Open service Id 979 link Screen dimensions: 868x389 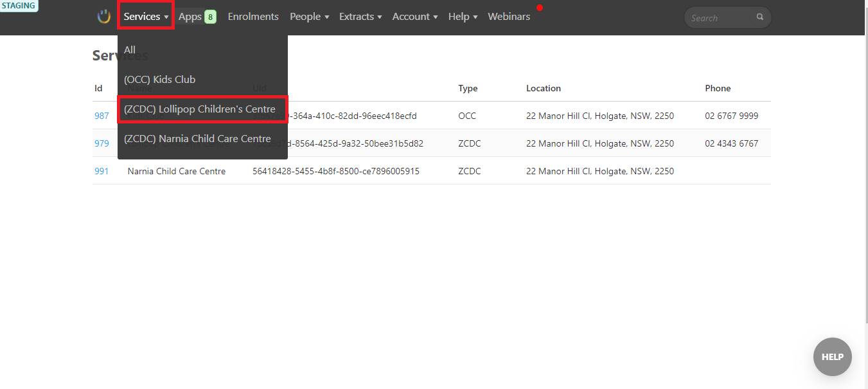tap(102, 143)
